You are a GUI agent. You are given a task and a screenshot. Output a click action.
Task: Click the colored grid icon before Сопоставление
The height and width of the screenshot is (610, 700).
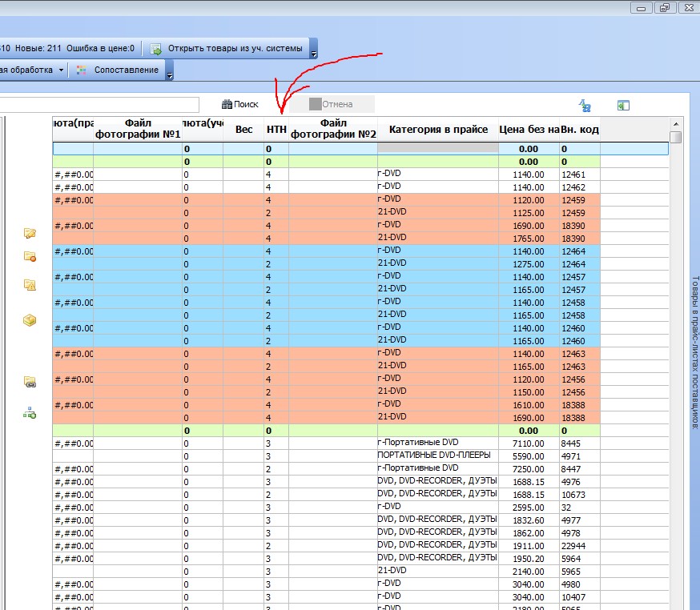coord(81,70)
